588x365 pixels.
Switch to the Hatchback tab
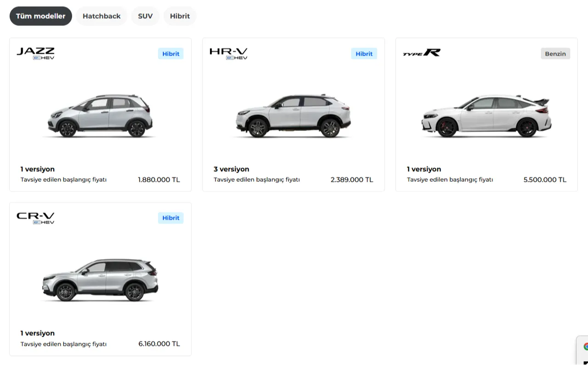pos(102,16)
